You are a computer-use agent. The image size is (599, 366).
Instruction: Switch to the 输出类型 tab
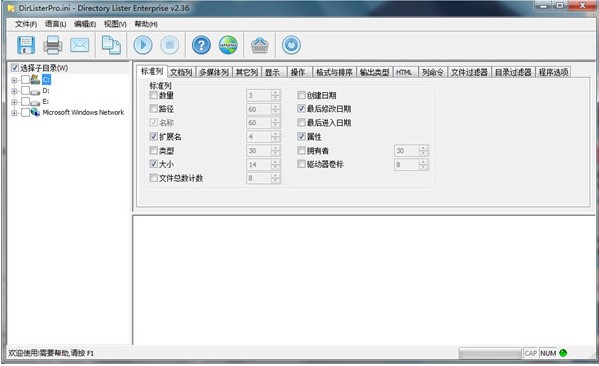click(374, 72)
